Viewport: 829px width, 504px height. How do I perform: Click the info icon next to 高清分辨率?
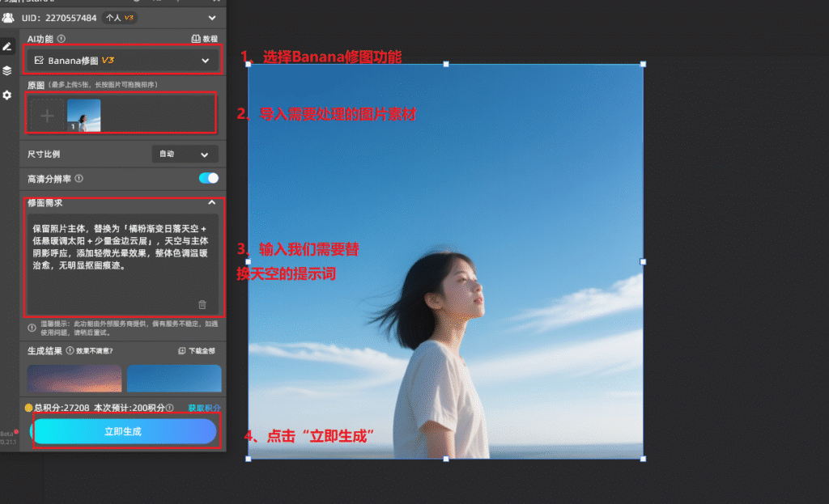coord(79,178)
